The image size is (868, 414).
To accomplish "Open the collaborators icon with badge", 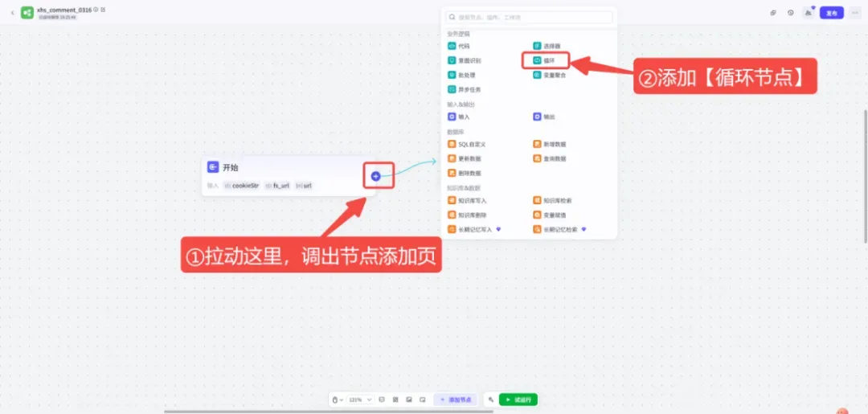I will coord(809,12).
